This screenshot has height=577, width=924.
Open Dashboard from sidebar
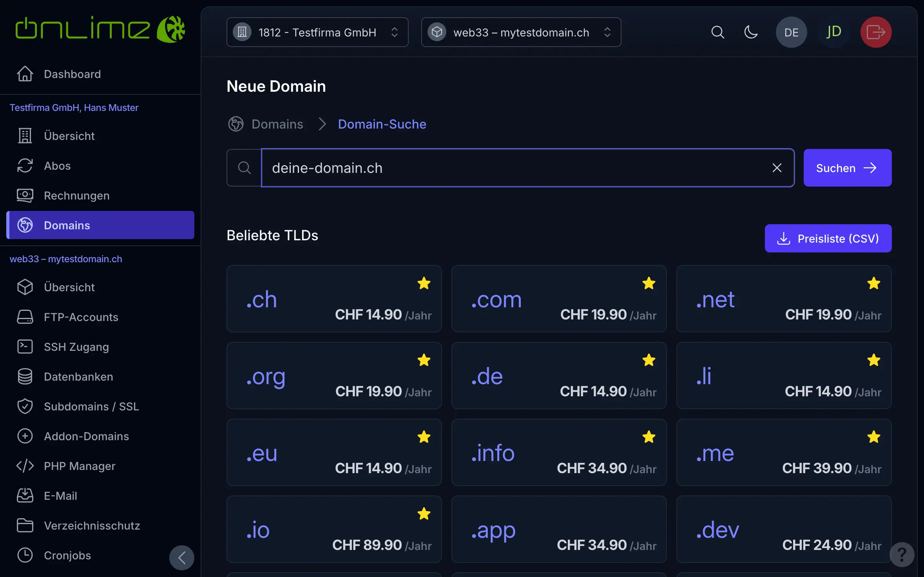click(x=72, y=74)
